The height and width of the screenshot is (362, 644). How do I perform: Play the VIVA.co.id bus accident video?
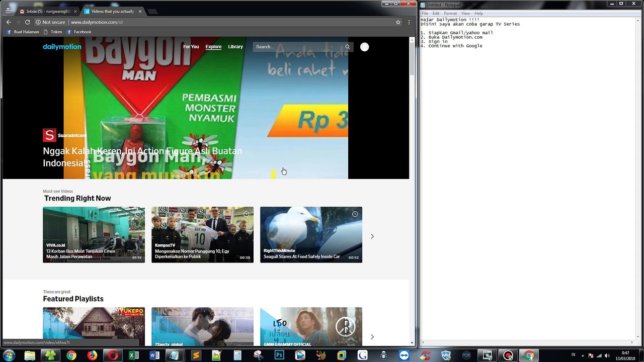click(94, 235)
